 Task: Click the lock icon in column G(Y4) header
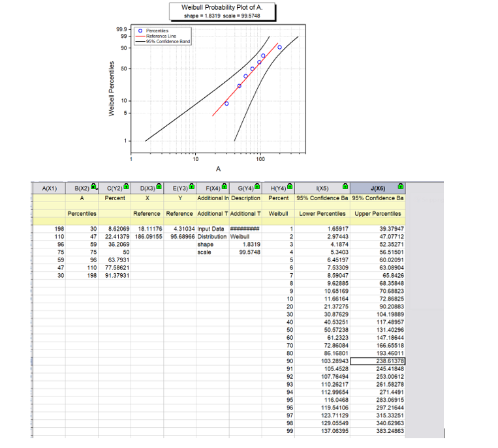[x=257, y=187]
